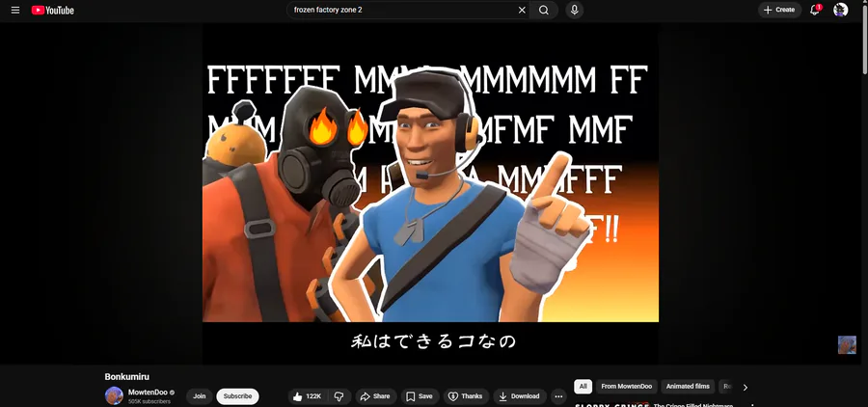The width and height of the screenshot is (868, 407).
Task: Open The Cringe Filled Nightmare video
Action: click(x=693, y=405)
